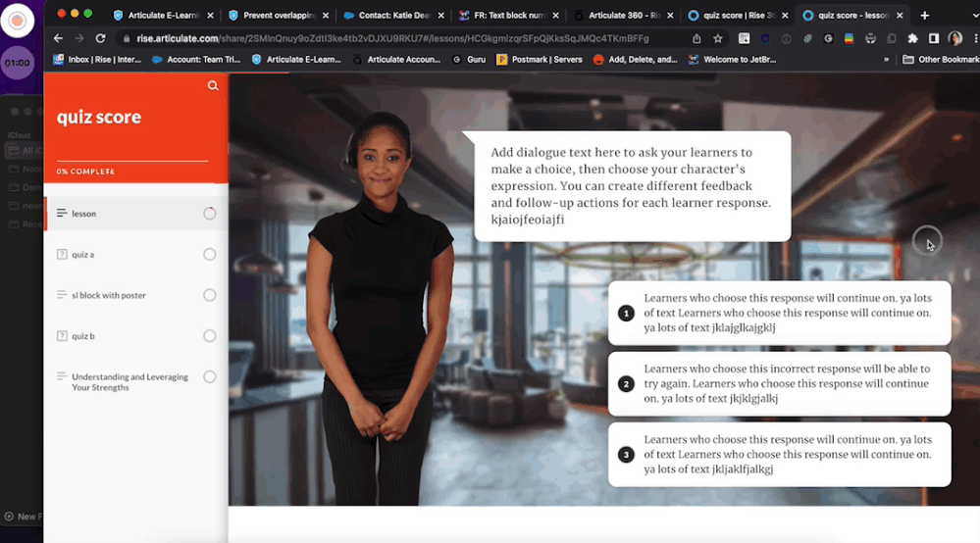Screen dimensions: 980x543
Task: Open the Other Bookmarks folder
Action: click(941, 59)
